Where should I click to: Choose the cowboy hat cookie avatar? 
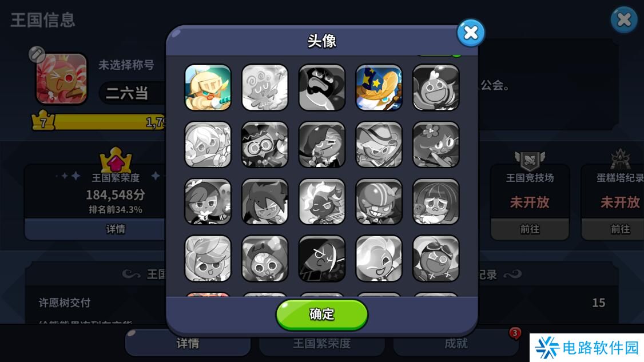pyautogui.click(x=379, y=145)
